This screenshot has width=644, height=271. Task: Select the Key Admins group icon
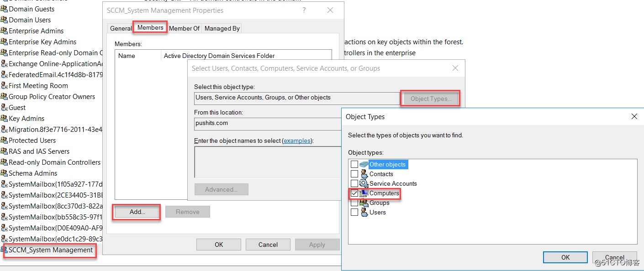(4, 119)
